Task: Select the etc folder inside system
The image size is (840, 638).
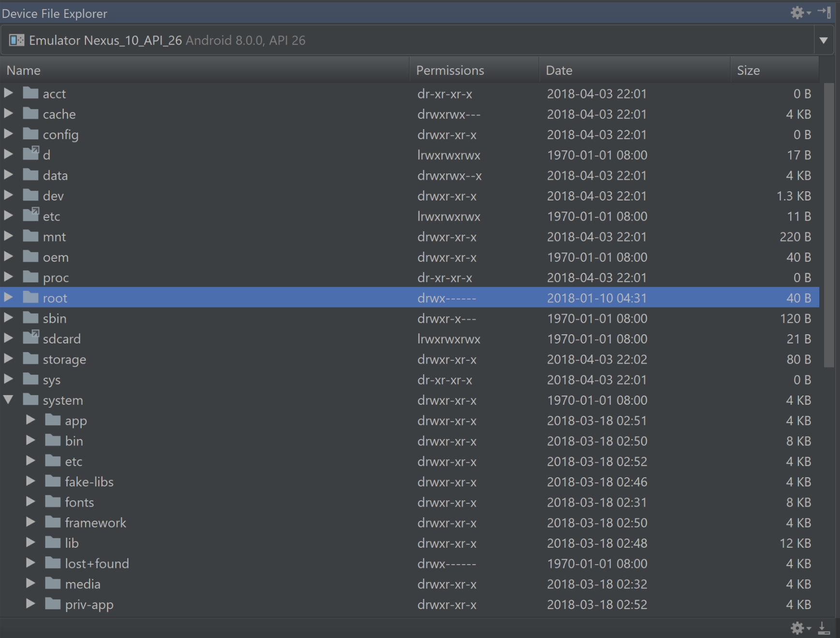Action: pos(74,462)
